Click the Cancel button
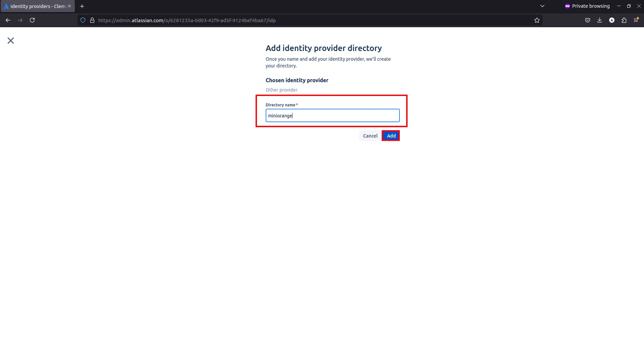Image resolution: width=644 pixels, height=352 pixels. (370, 136)
